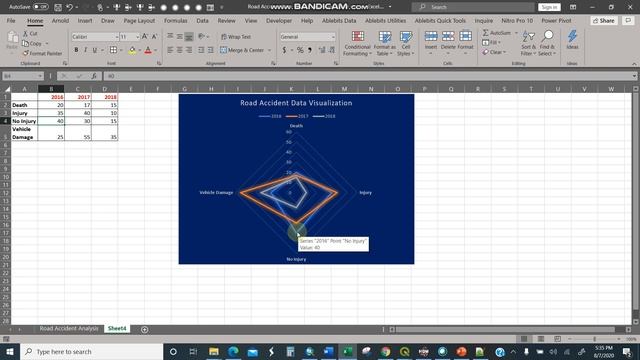Switch to Page Layout view in the status bar
The image size is (640, 360).
(540, 339)
